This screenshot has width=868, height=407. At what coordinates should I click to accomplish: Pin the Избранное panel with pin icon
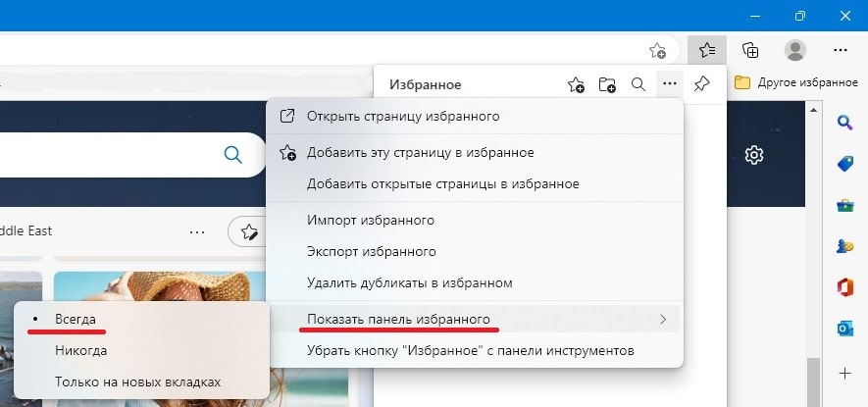click(701, 85)
